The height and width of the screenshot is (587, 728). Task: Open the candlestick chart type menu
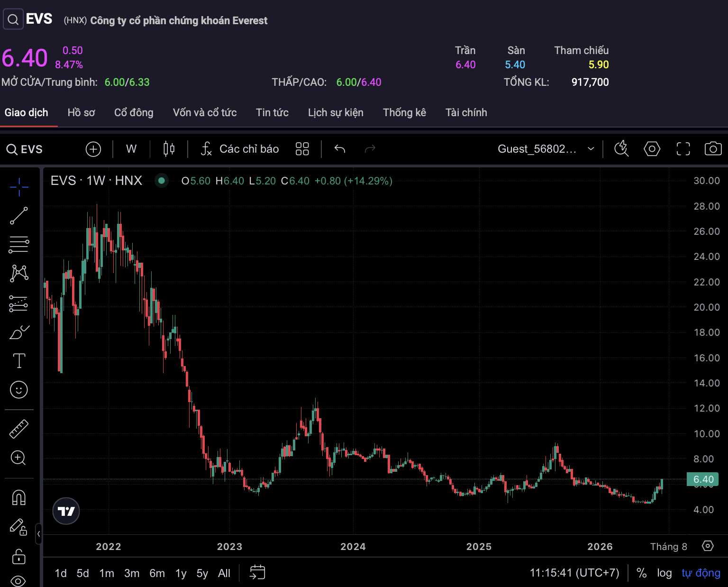169,149
